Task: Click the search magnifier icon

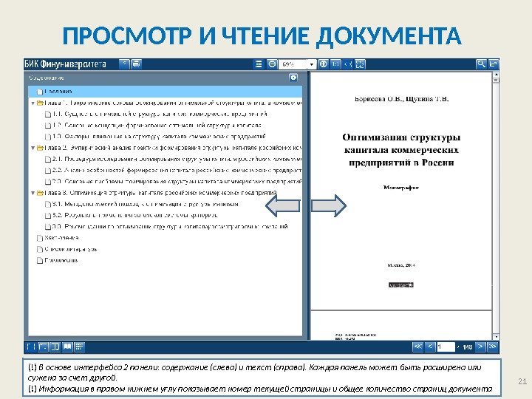Action: pyautogui.click(x=481, y=64)
